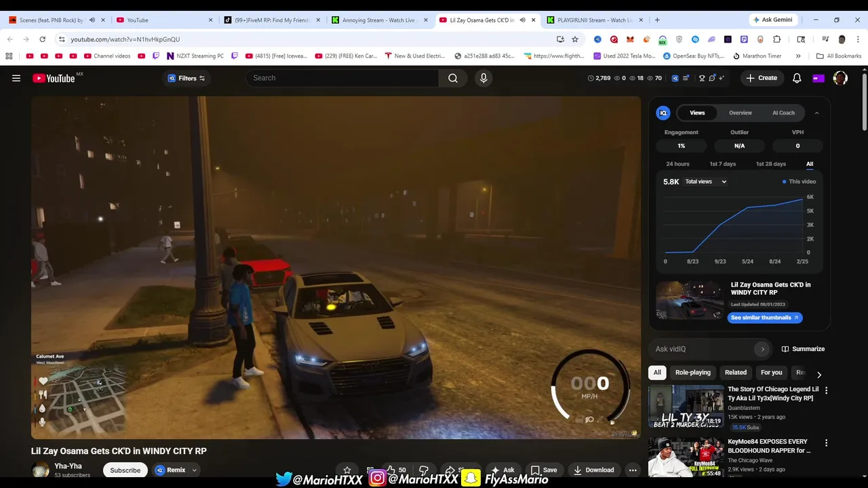This screenshot has width=868, height=488.
Task: Select the All time range
Action: 810,164
